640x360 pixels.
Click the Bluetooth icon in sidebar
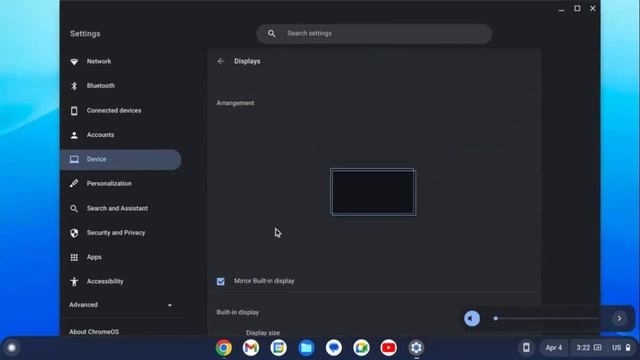tap(74, 86)
